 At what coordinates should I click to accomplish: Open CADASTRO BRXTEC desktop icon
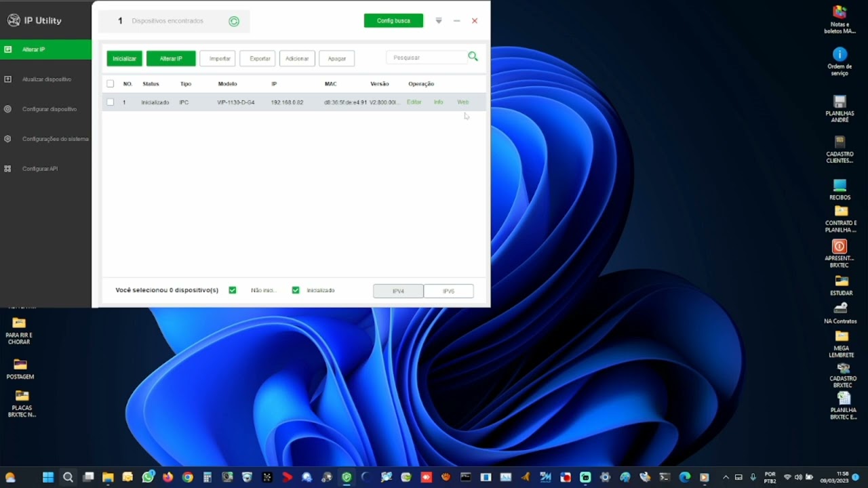(x=843, y=375)
